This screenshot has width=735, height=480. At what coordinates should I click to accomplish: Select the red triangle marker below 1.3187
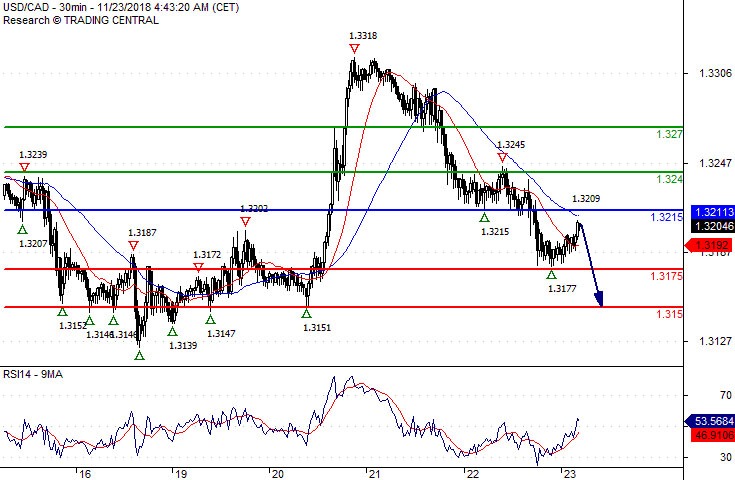pyautogui.click(x=133, y=246)
